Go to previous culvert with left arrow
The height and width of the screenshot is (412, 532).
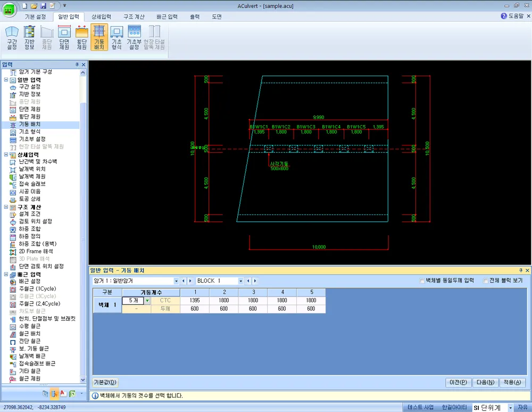click(184, 281)
